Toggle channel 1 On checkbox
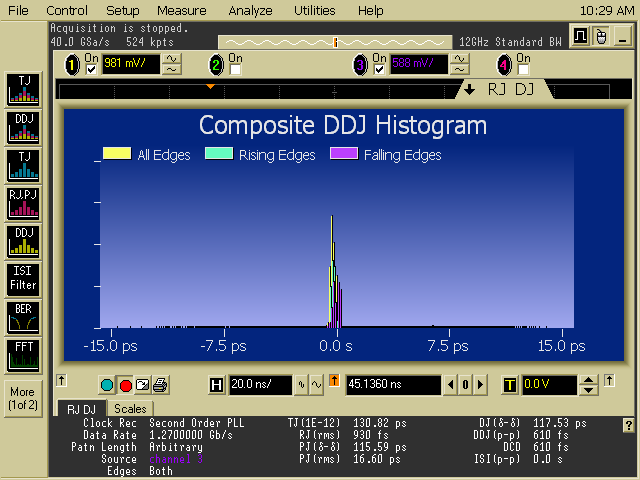Screen dimensions: 640x480 point(92,69)
